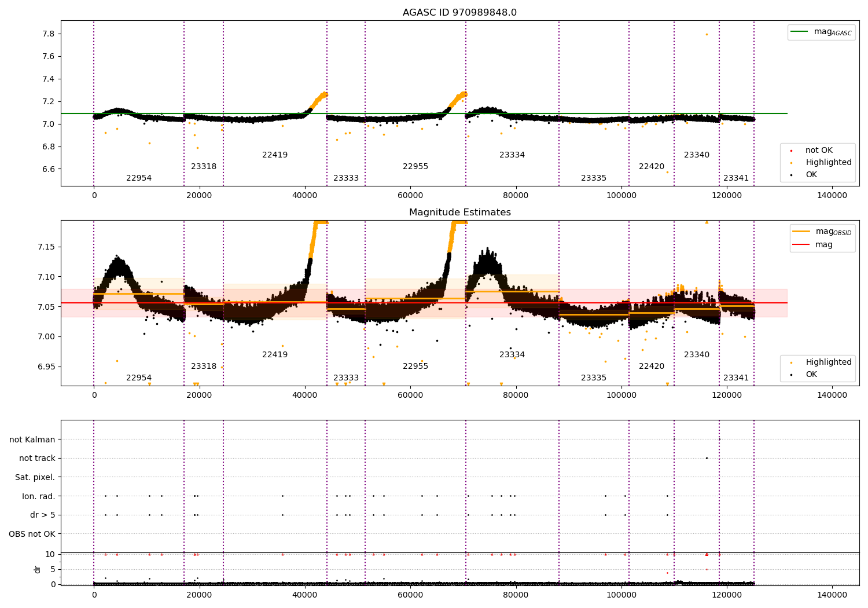Viewport: 868px width, 608px height.
Task: Click the lone data point on 'not track' row
Action: click(x=707, y=458)
